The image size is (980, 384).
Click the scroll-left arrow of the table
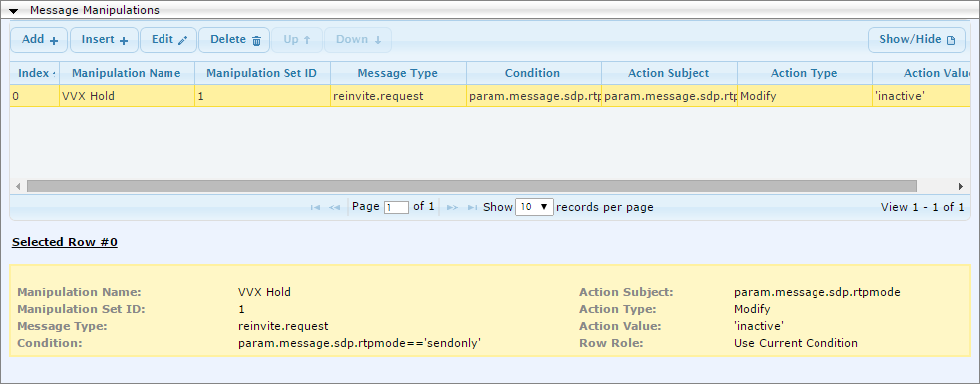tap(18, 187)
